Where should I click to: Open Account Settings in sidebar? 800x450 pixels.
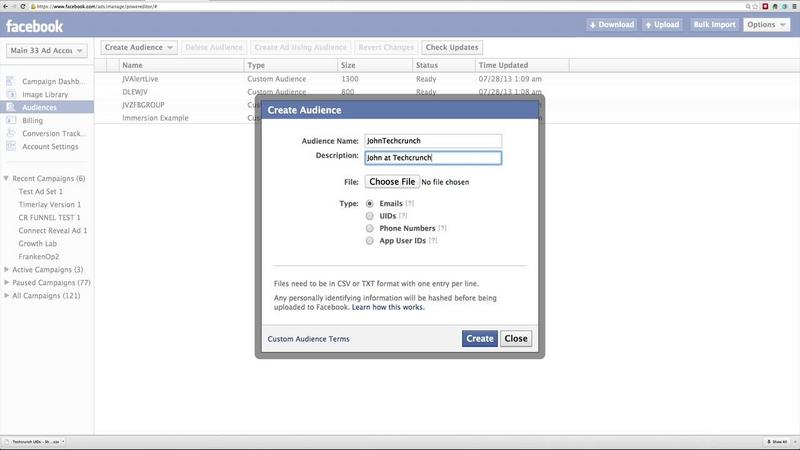50,146
